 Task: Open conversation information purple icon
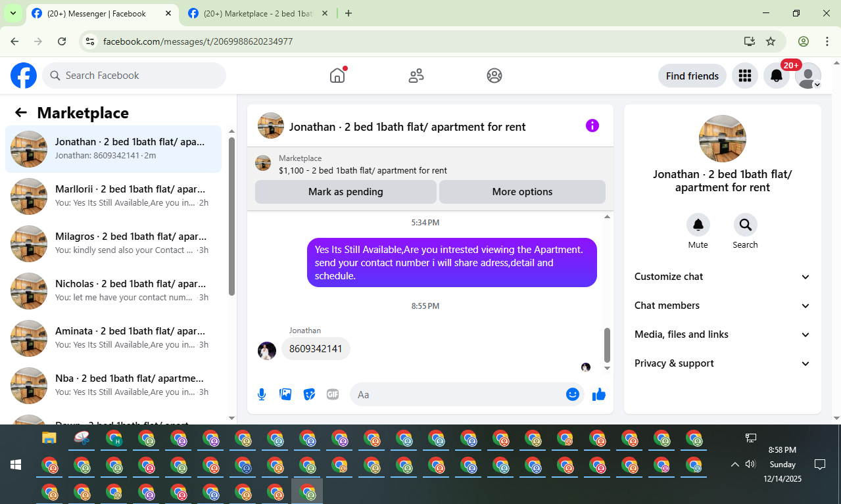point(592,126)
